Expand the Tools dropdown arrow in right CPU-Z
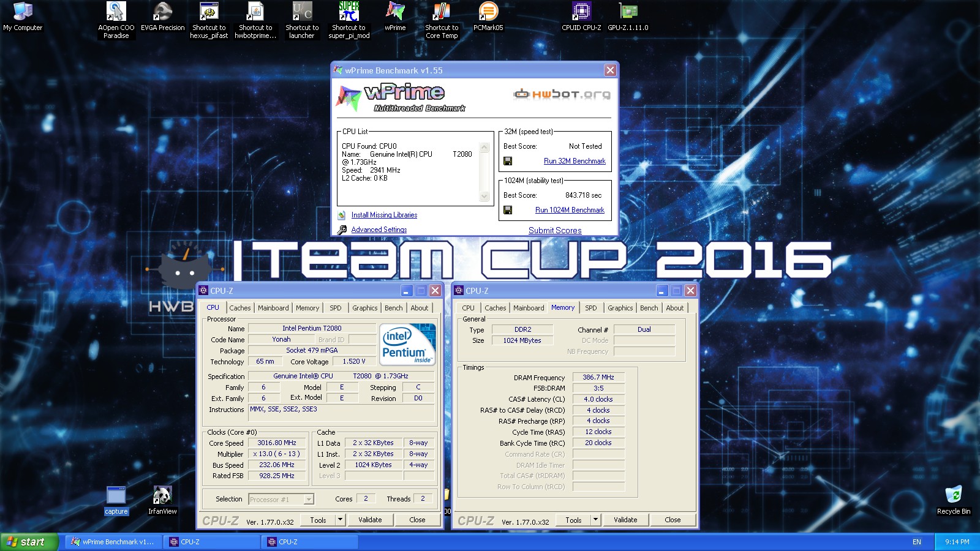 pos(595,520)
